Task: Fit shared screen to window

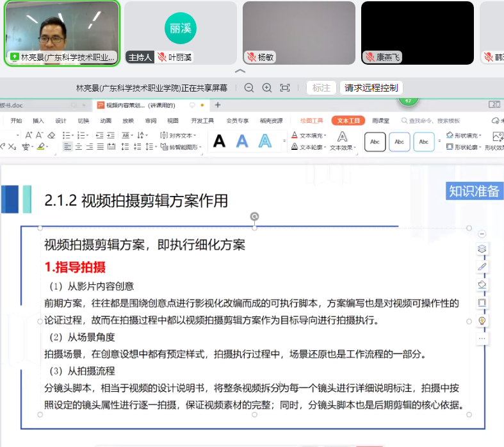Action: [285, 88]
